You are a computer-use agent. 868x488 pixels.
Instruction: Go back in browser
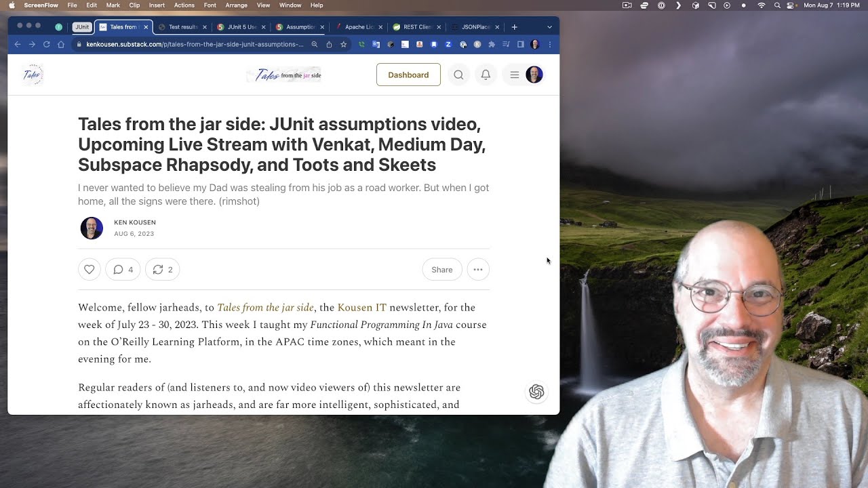point(18,44)
